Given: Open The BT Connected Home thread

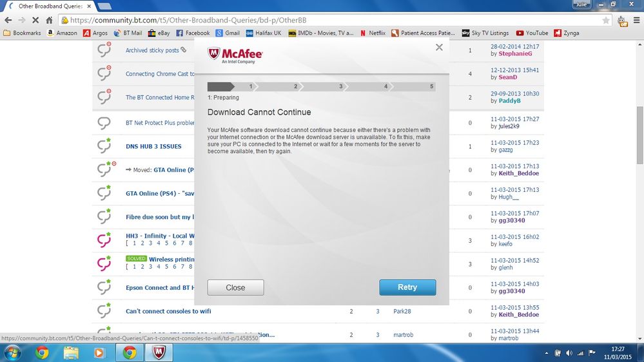Looking at the screenshot, I should coord(160,97).
